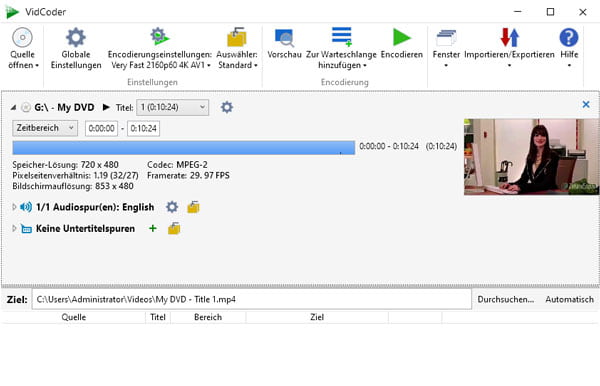The image size is (600, 386).
Task: Maximize the VidCoder window
Action: [x=550, y=12]
